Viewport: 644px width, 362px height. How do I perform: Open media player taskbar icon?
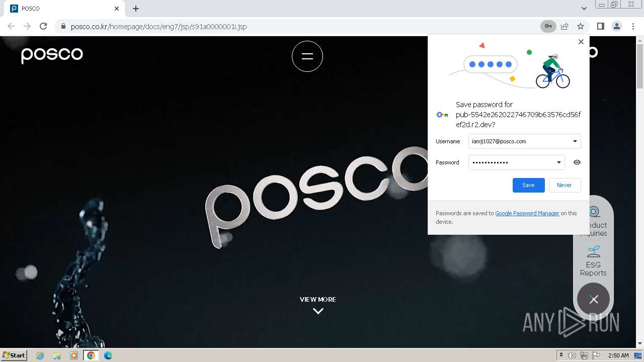tap(74, 355)
